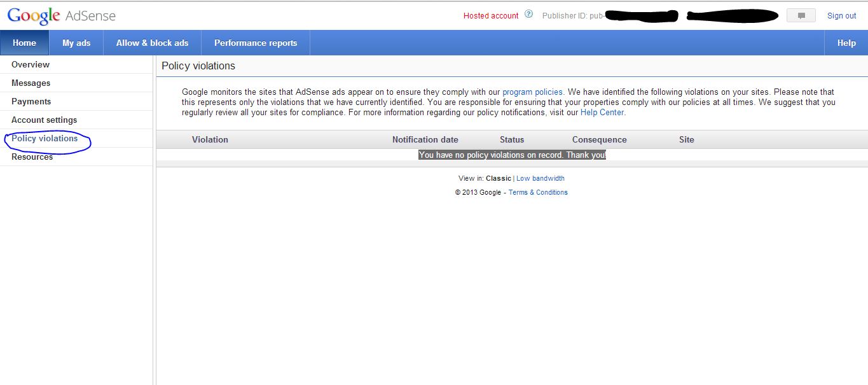Switch to Low bandwidth view
868x385 pixels.
(541, 178)
